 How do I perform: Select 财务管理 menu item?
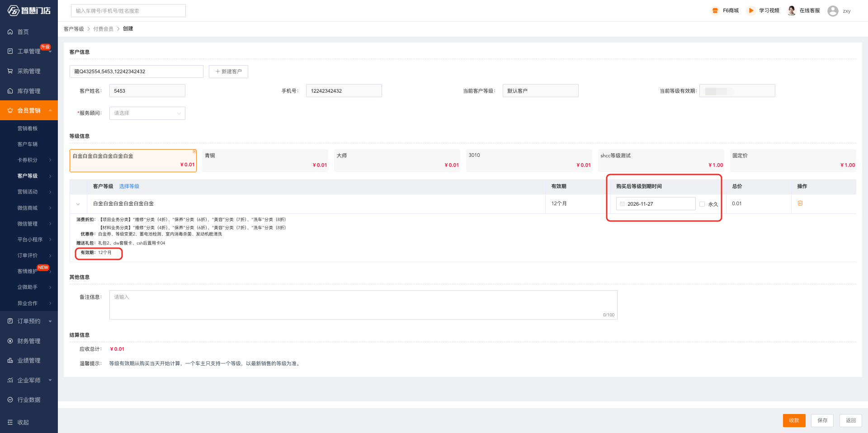coord(29,341)
